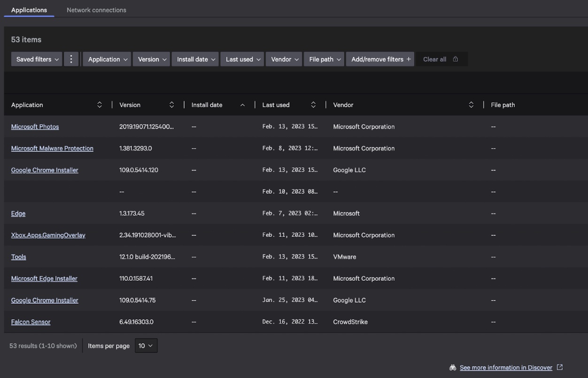Open the Version filter dropdown

[x=151, y=59]
